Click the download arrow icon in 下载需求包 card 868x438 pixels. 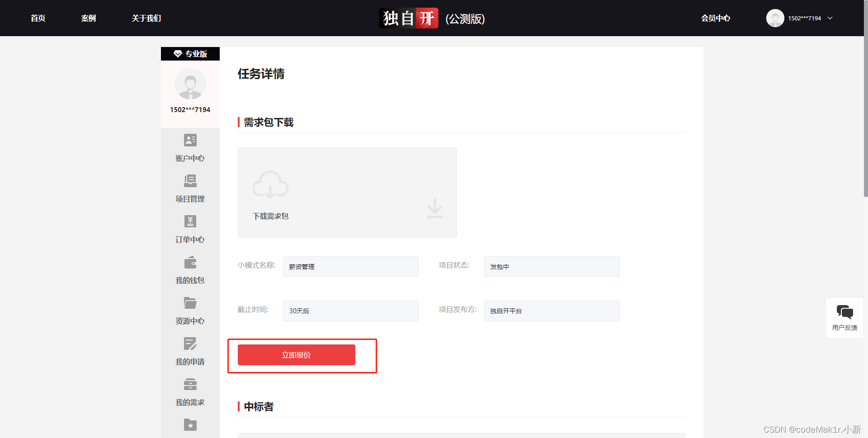pyautogui.click(x=435, y=208)
